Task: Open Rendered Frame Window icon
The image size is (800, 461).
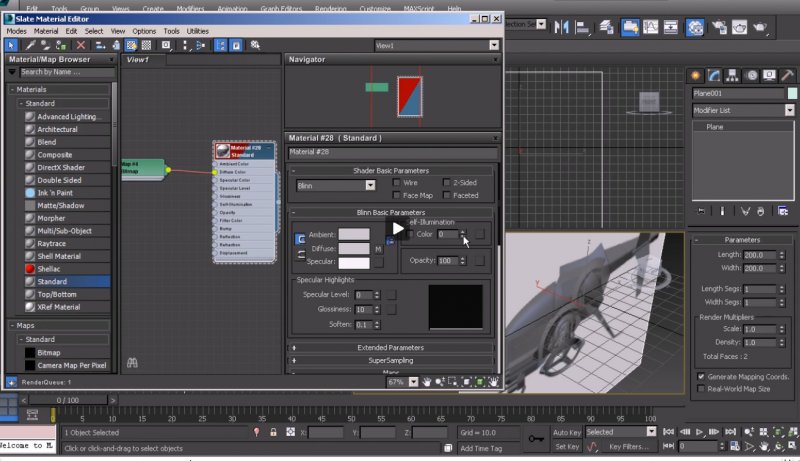Action: 739,27
